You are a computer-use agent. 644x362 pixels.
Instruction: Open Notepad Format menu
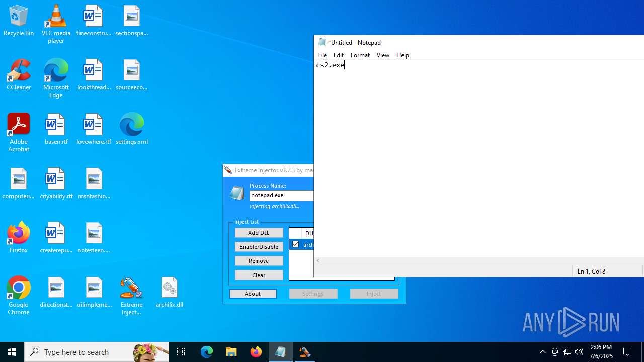pyautogui.click(x=360, y=55)
